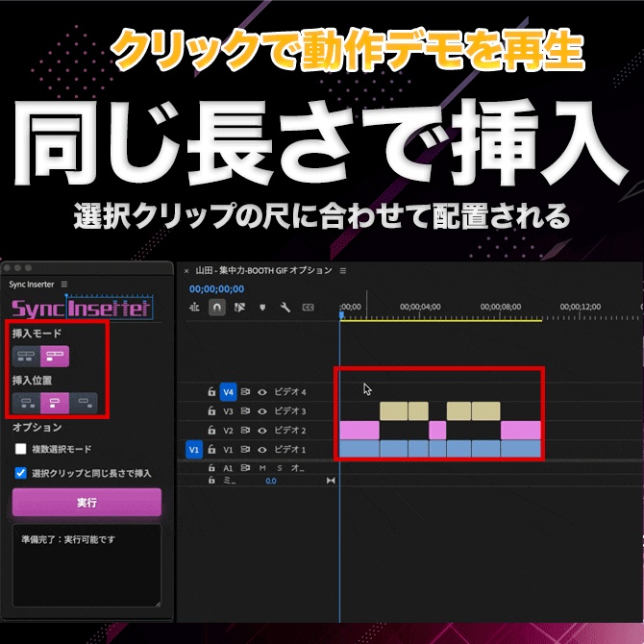Hide the ビデオ 2 track with eye icon
This screenshot has height=644, width=644.
click(x=262, y=431)
